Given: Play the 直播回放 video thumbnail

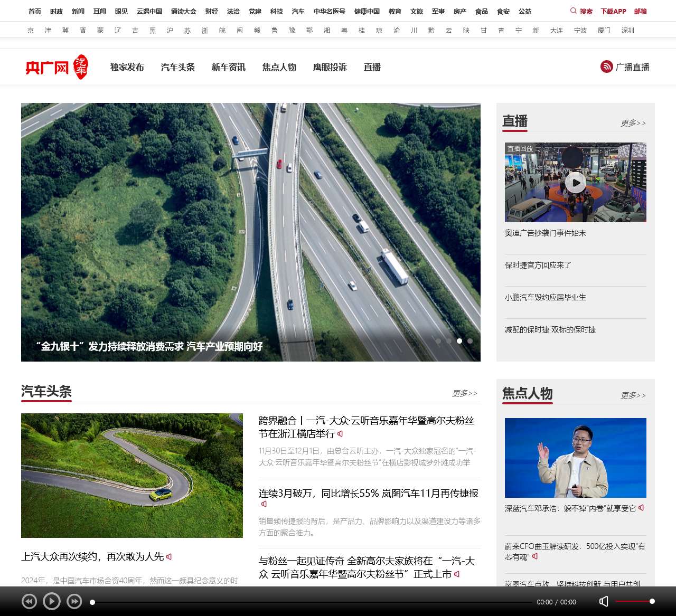Looking at the screenshot, I should pyautogui.click(x=575, y=183).
